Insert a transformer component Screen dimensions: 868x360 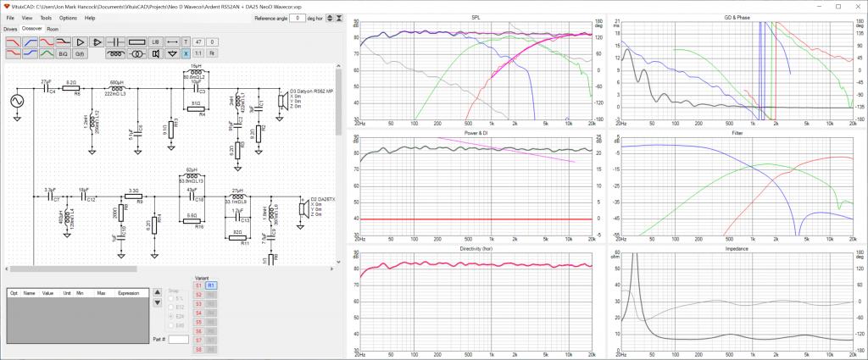coord(136,53)
